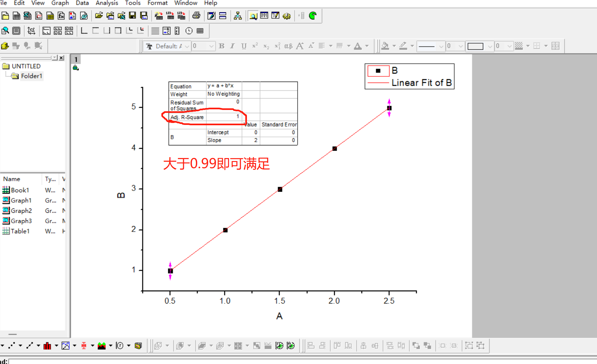Open the Graph menu
597x364 pixels.
click(60, 3)
